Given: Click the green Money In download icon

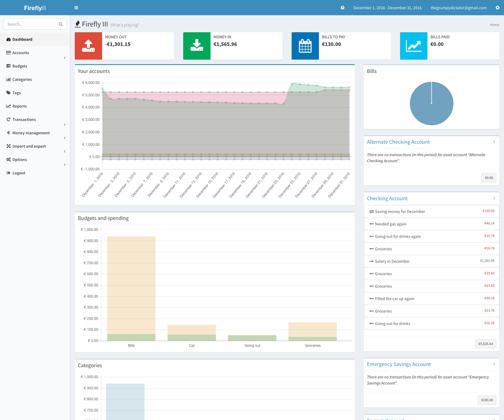Looking at the screenshot, I should pyautogui.click(x=197, y=46).
